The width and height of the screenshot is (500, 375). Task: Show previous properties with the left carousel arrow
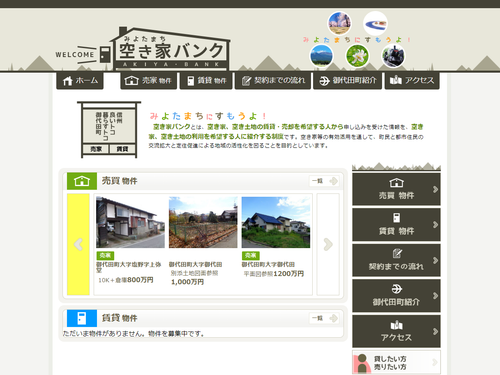pyautogui.click(x=78, y=244)
